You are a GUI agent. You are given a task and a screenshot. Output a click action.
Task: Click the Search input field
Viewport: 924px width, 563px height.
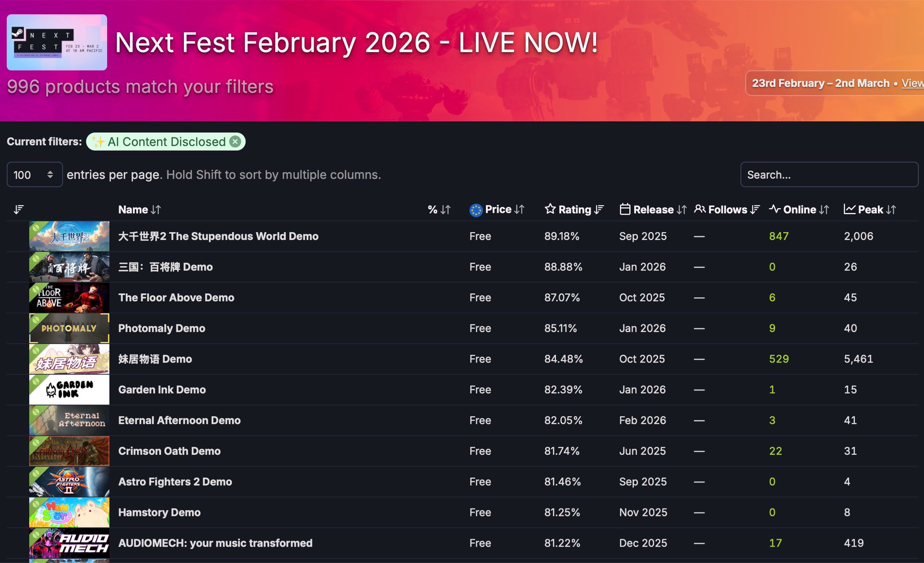point(829,175)
